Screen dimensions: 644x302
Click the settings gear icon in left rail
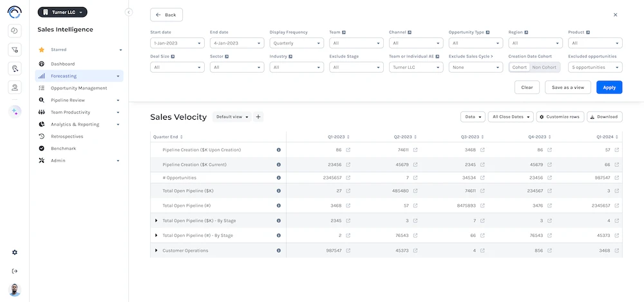pyautogui.click(x=15, y=252)
